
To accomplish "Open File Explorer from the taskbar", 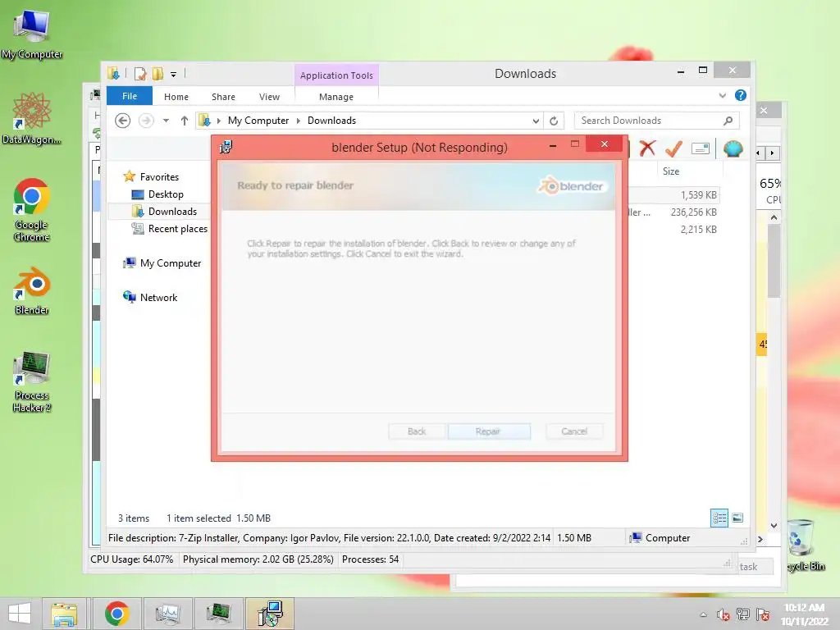I will [x=64, y=614].
